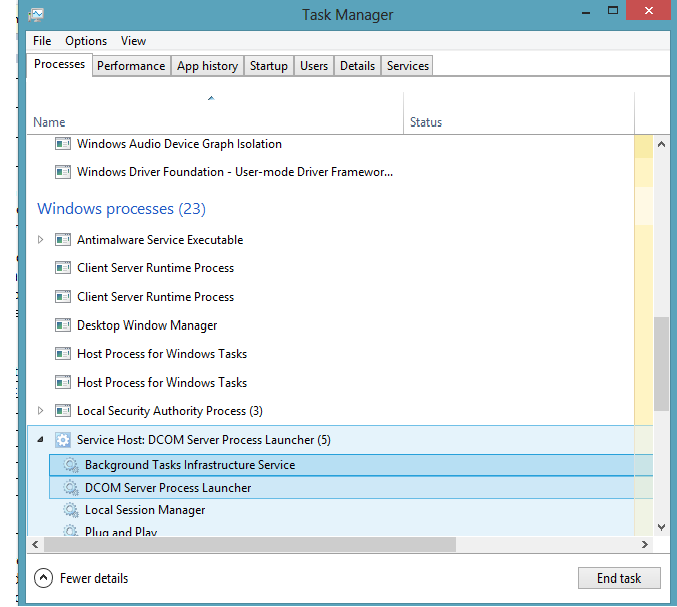Open the File menu
677x607 pixels.
pyautogui.click(x=42, y=41)
